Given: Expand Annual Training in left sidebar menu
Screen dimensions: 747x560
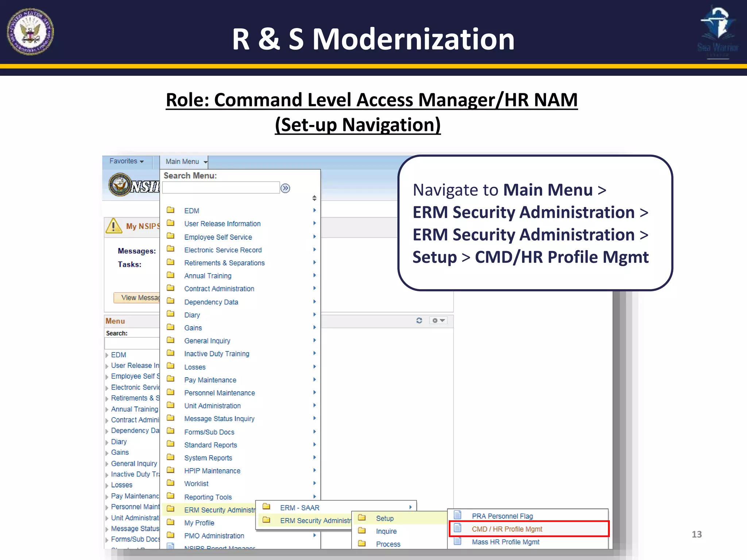Looking at the screenshot, I should pyautogui.click(x=107, y=409).
